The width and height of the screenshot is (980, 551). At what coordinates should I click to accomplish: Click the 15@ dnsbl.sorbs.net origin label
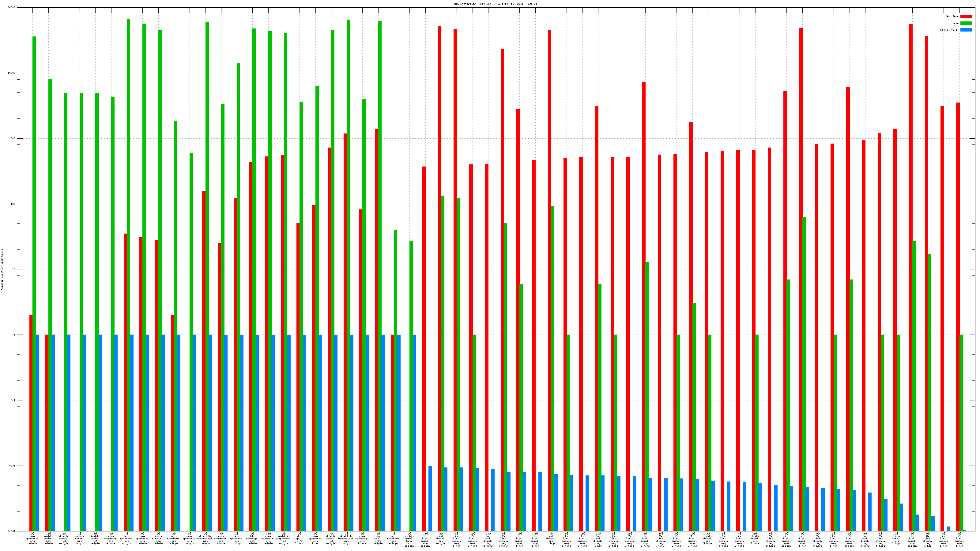(48, 539)
